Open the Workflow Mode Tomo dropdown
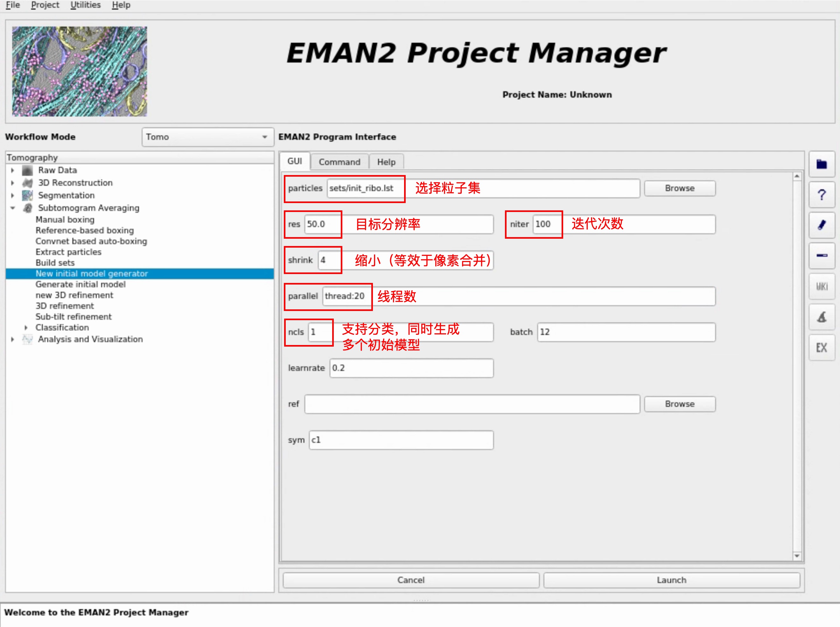 click(207, 137)
